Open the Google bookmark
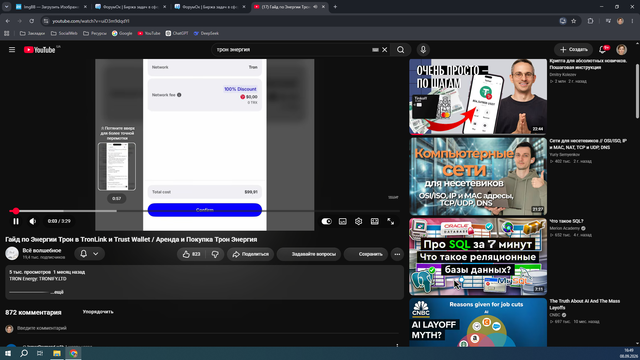 coord(122,33)
